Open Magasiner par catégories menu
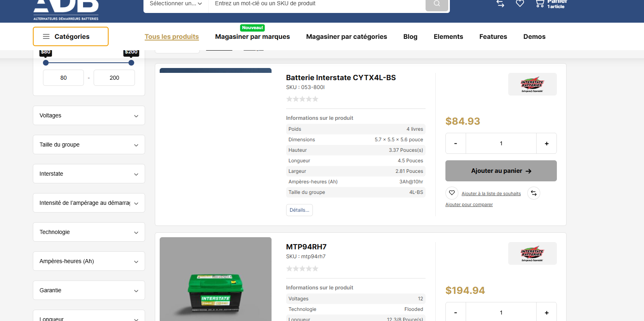 pos(347,36)
